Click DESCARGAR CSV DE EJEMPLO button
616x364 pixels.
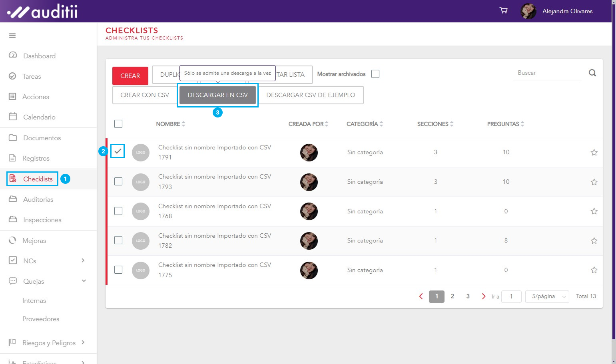(311, 95)
